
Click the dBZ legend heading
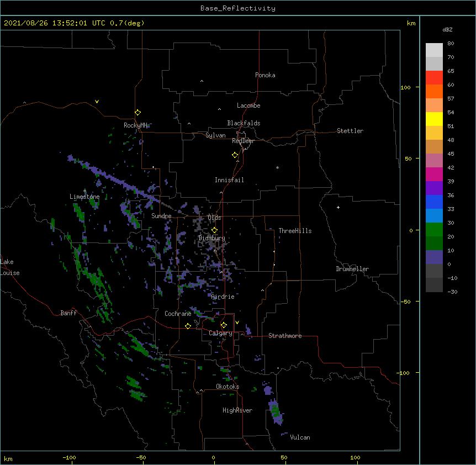(447, 30)
